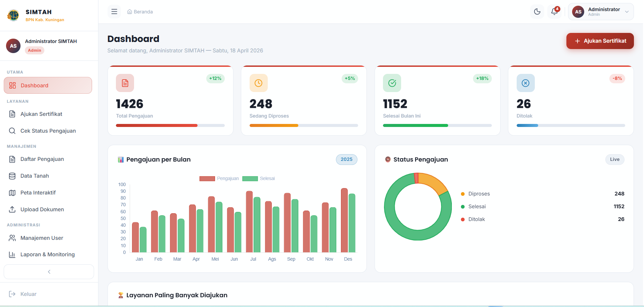Toggle the hamburger sidebar menu
644x307 pixels.
(114, 12)
